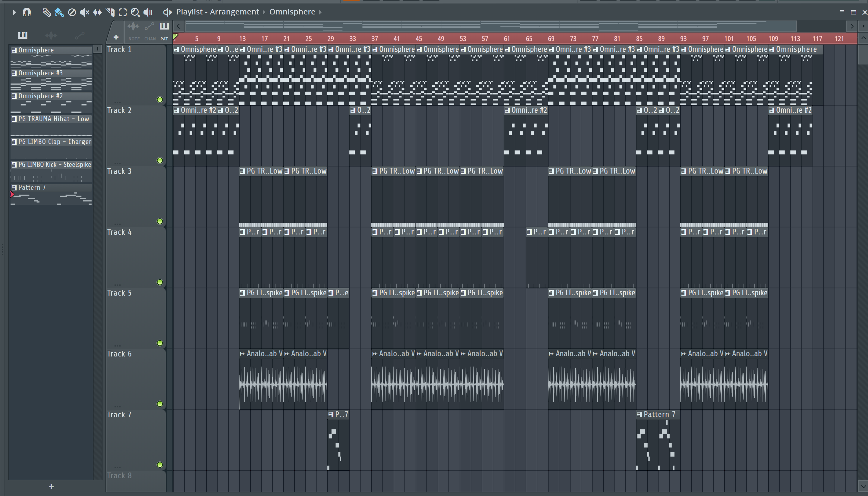Select the Slice tool
The height and width of the screenshot is (496, 868).
[110, 12]
